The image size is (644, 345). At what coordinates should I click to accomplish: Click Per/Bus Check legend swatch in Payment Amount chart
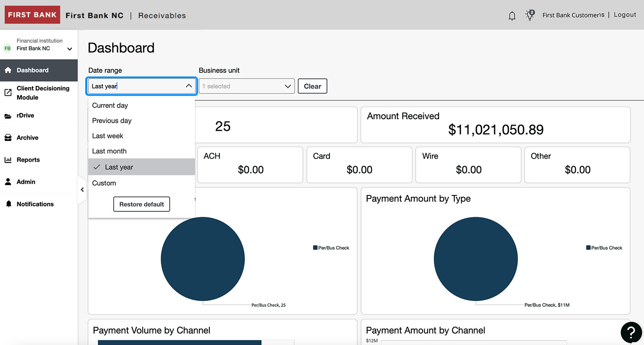(588, 248)
